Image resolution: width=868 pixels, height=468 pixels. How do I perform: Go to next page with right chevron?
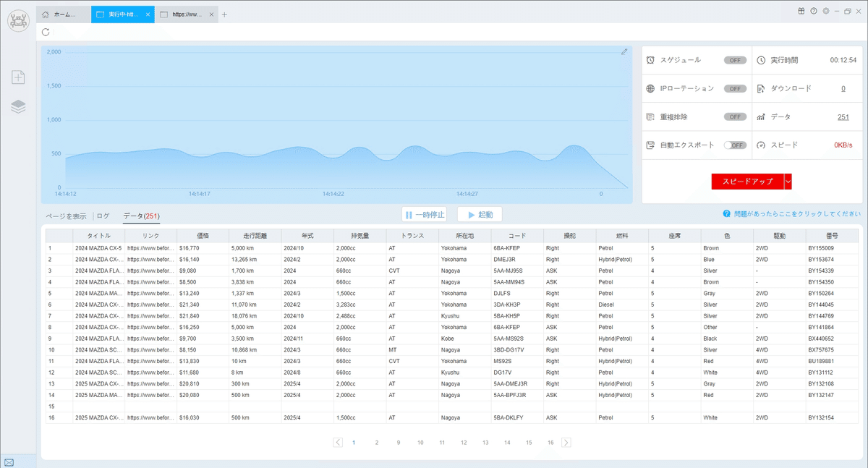tap(566, 442)
